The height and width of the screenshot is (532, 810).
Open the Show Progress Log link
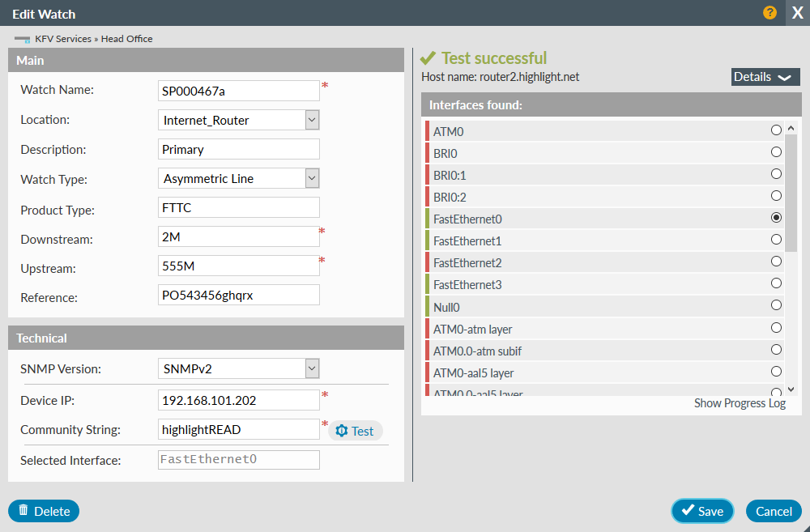tap(740, 403)
